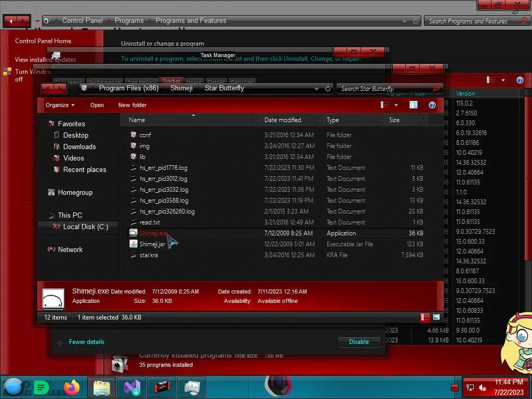Viewport: 532px width, 399px height.
Task: Open Downloads in Favorites
Action: [79, 147]
